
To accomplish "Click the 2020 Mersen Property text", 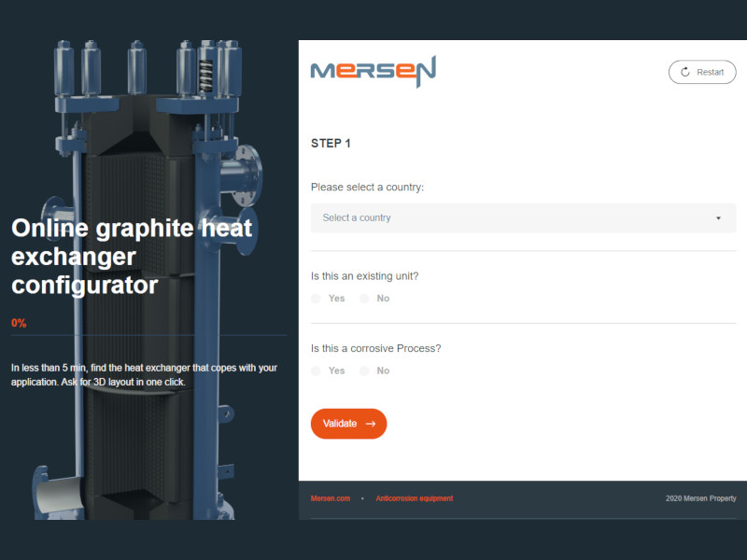I will [x=701, y=498].
